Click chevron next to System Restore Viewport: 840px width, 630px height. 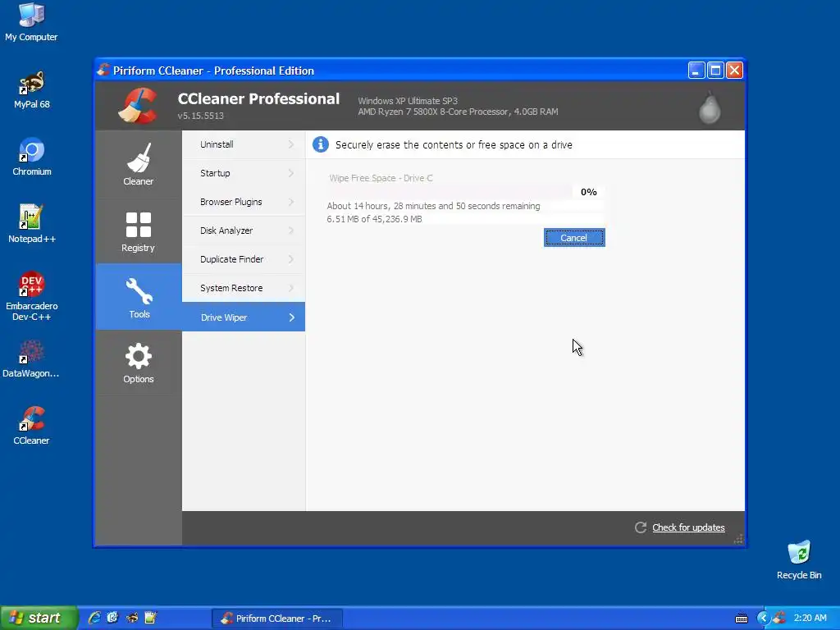pyautogui.click(x=291, y=288)
